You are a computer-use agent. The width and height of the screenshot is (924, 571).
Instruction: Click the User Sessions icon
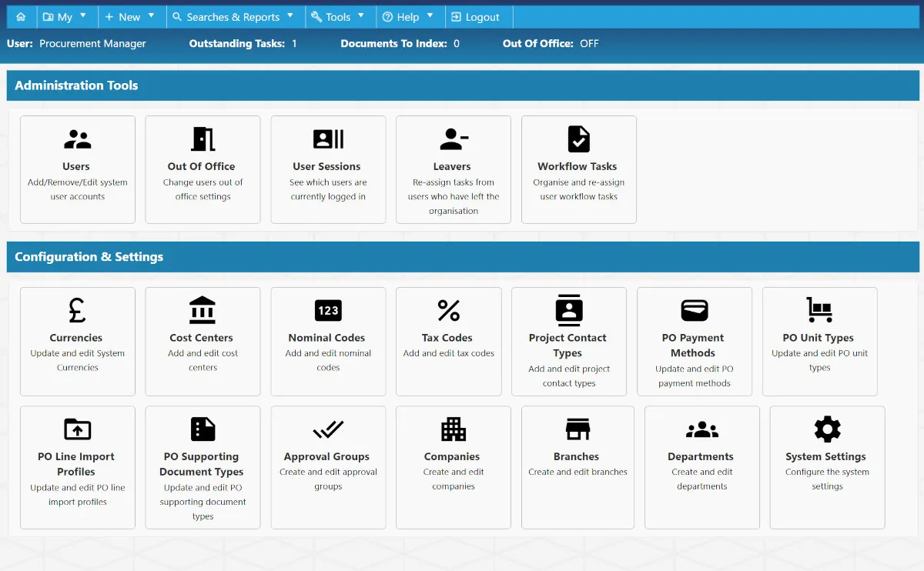(x=328, y=139)
